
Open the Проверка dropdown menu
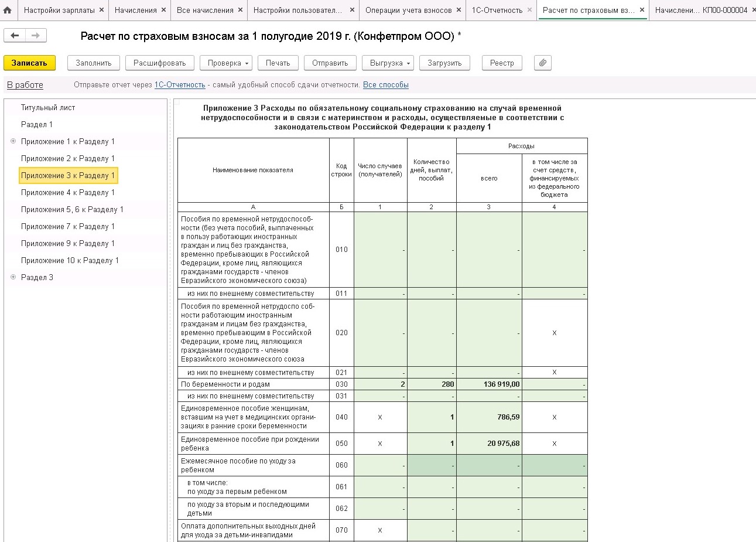(228, 63)
